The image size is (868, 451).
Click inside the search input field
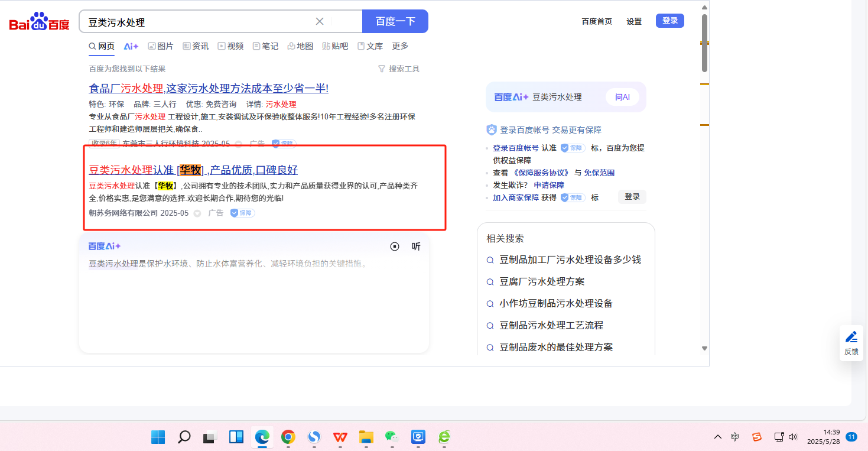tap(198, 22)
